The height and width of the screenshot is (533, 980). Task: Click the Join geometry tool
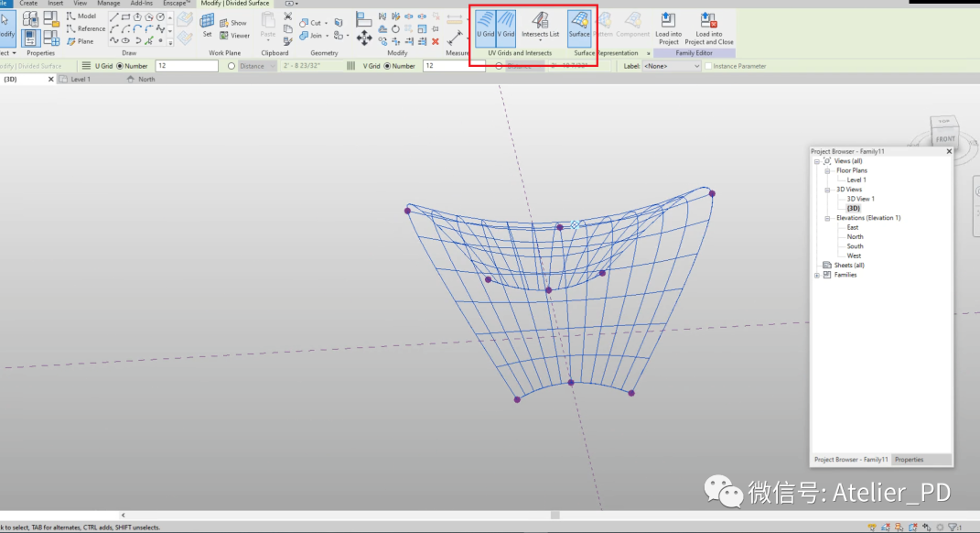tap(310, 36)
